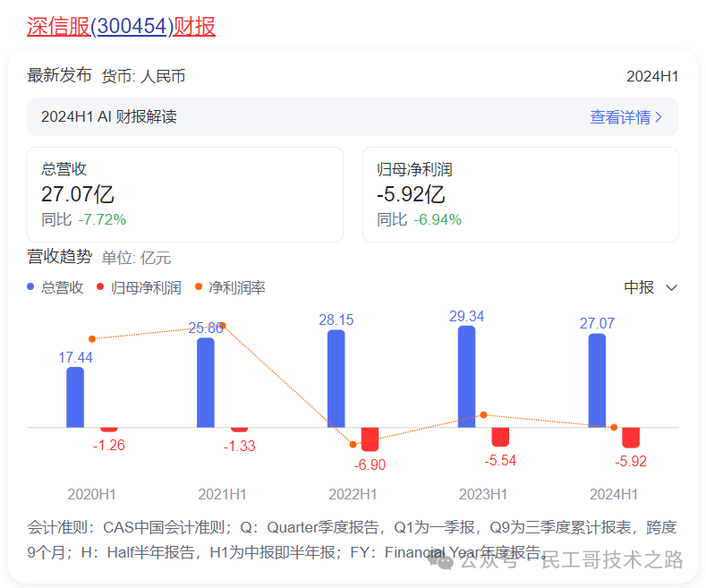This screenshot has height=588, width=706.
Task: Click the 同比 -6.94% profit change text
Action: pyautogui.click(x=419, y=219)
